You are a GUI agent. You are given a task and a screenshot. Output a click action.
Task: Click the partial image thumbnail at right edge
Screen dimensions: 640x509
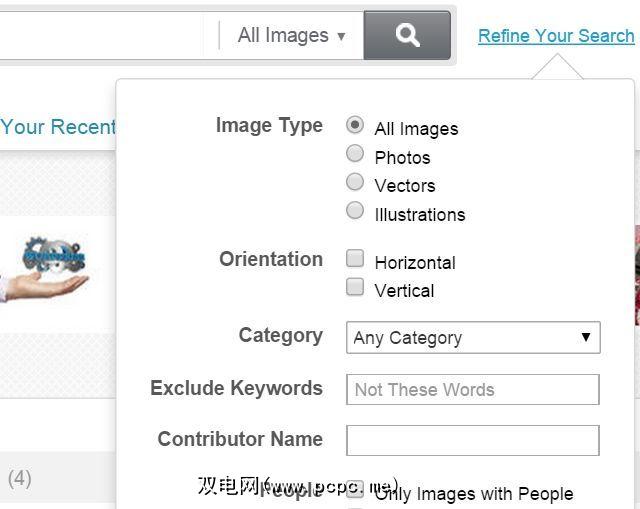(x=636, y=275)
